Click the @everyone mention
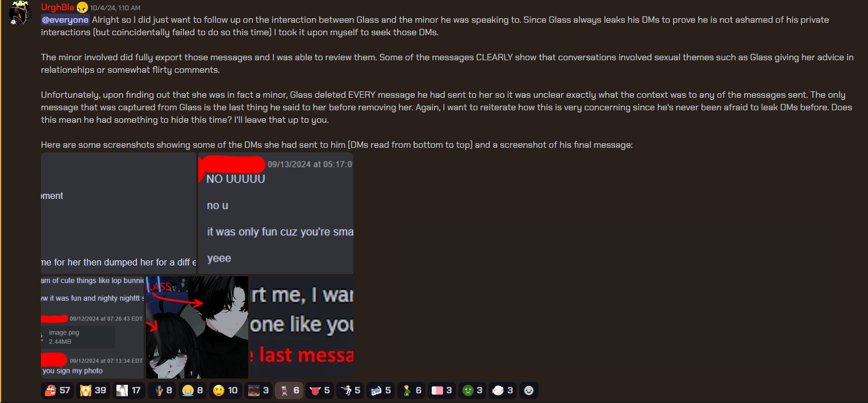This screenshot has height=403, width=868. [x=65, y=20]
